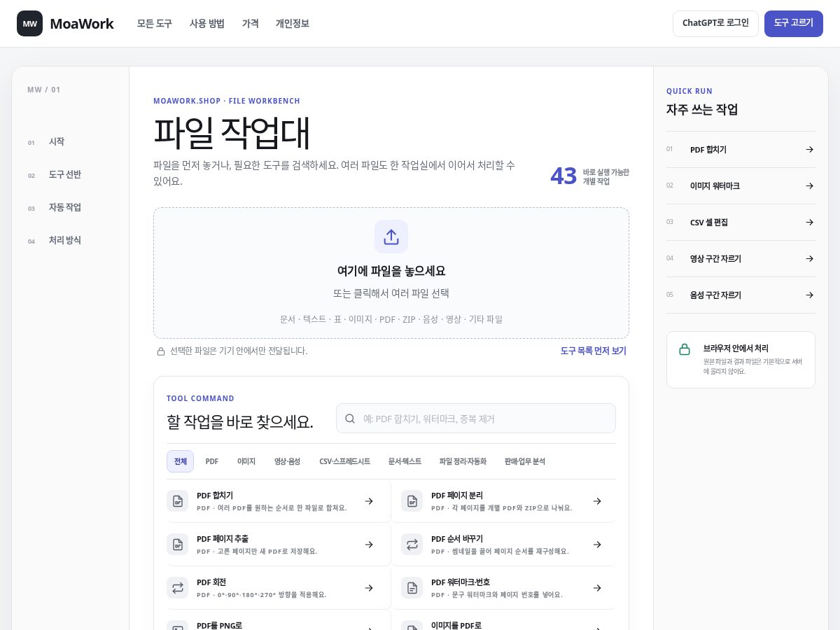The width and height of the screenshot is (840, 630).
Task: Click the 도구 목록 먼저 보기 link
Action: [x=594, y=351]
